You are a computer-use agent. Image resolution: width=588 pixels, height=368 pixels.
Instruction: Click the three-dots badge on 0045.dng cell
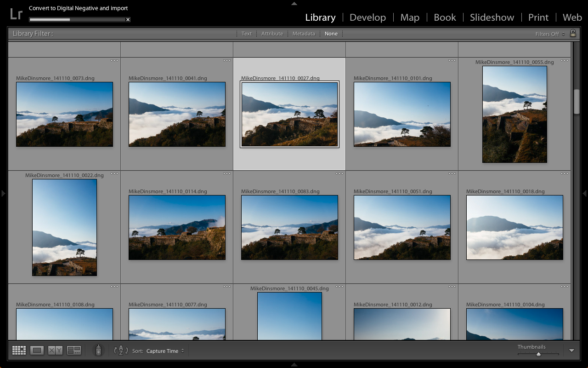pos(339,287)
